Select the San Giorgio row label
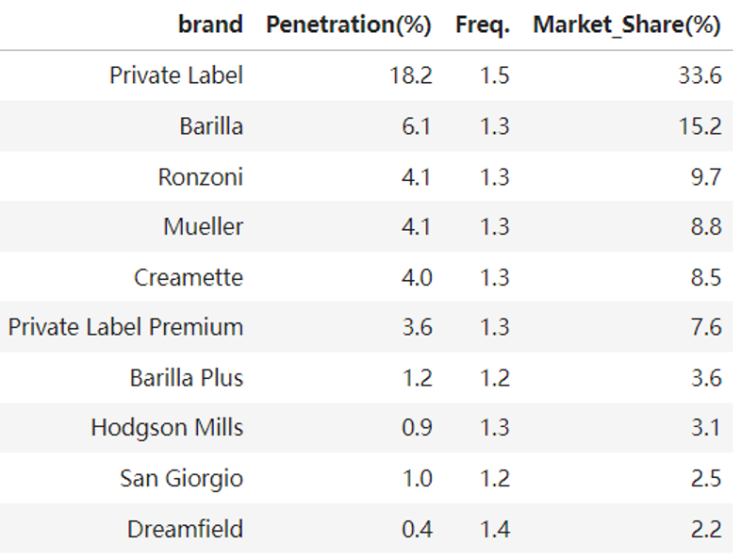 point(181,478)
